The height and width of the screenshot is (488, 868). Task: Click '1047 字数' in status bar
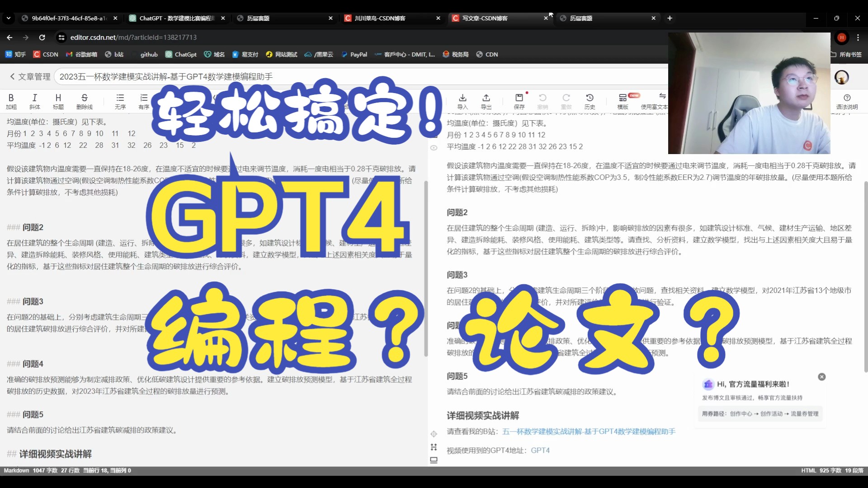(45, 470)
